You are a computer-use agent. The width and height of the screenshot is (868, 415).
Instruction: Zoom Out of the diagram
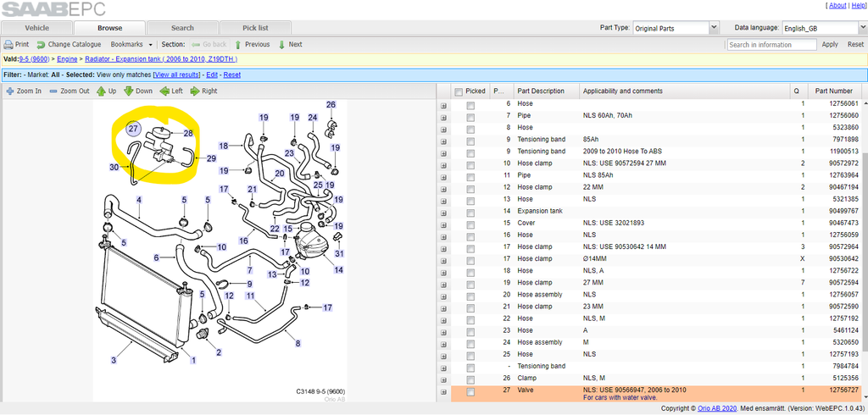coord(70,91)
